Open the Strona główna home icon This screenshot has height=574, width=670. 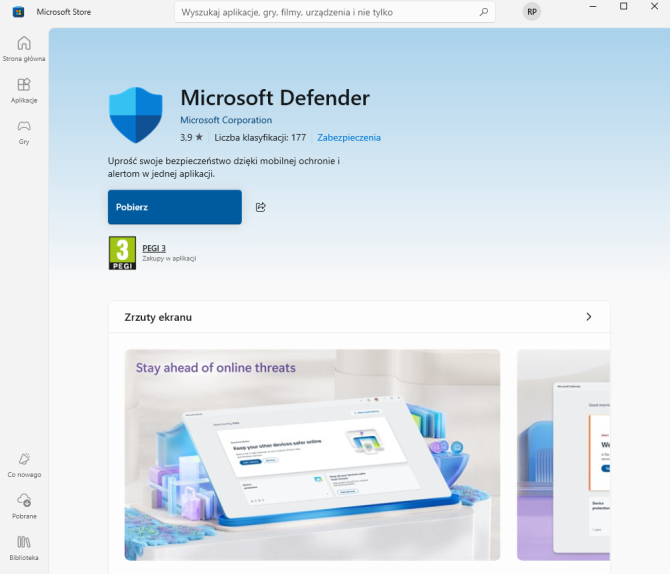tap(24, 43)
